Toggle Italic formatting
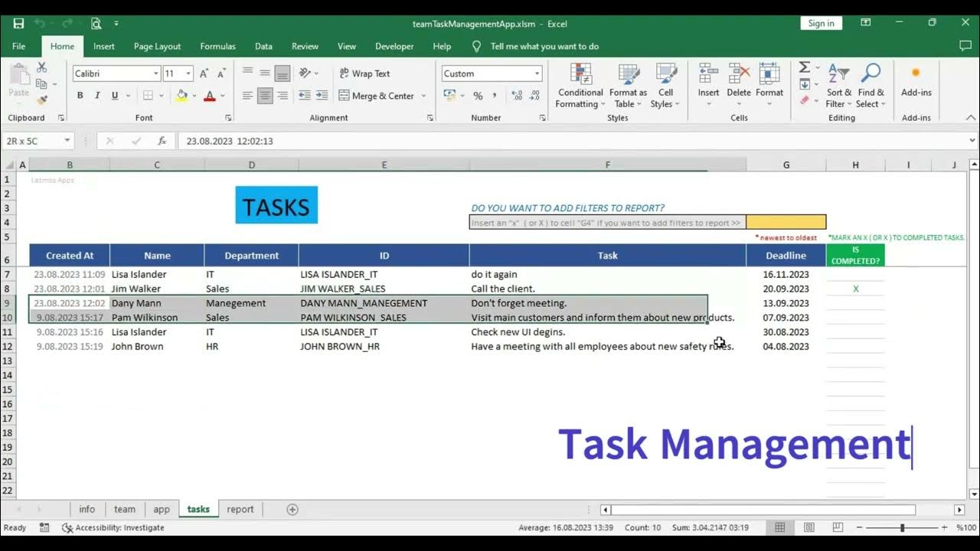The image size is (980, 551). click(97, 96)
